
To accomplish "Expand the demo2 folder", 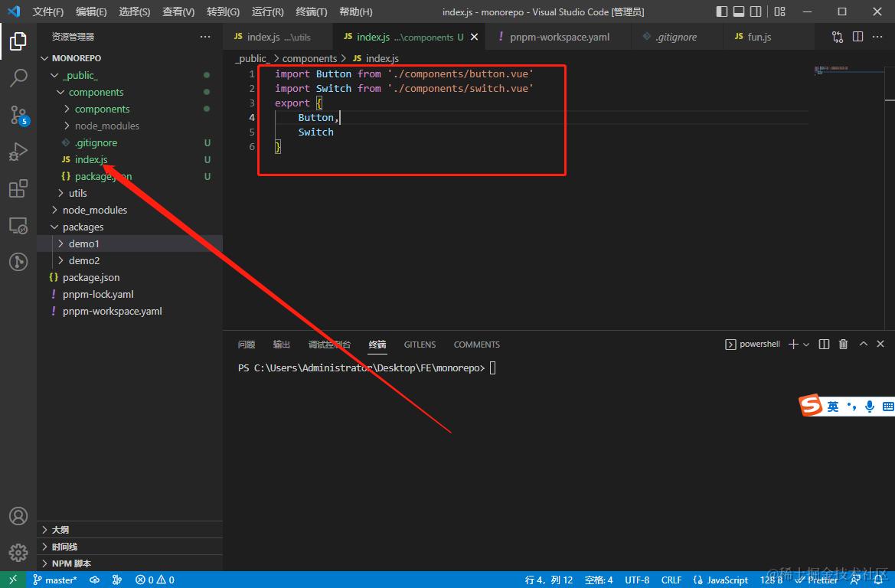I will (129, 260).
